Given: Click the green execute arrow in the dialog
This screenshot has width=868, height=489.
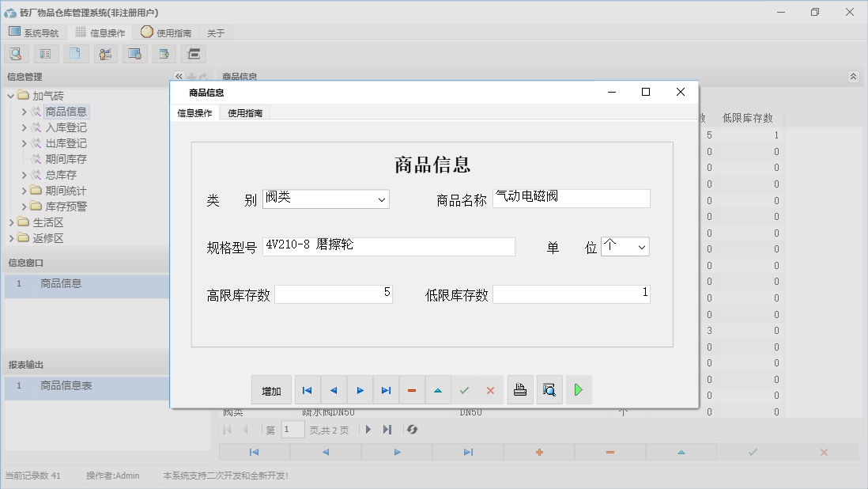Looking at the screenshot, I should pyautogui.click(x=579, y=389).
